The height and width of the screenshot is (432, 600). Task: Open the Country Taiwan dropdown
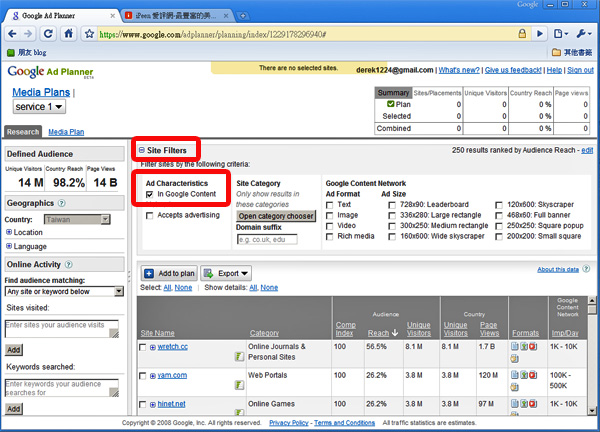pos(77,219)
